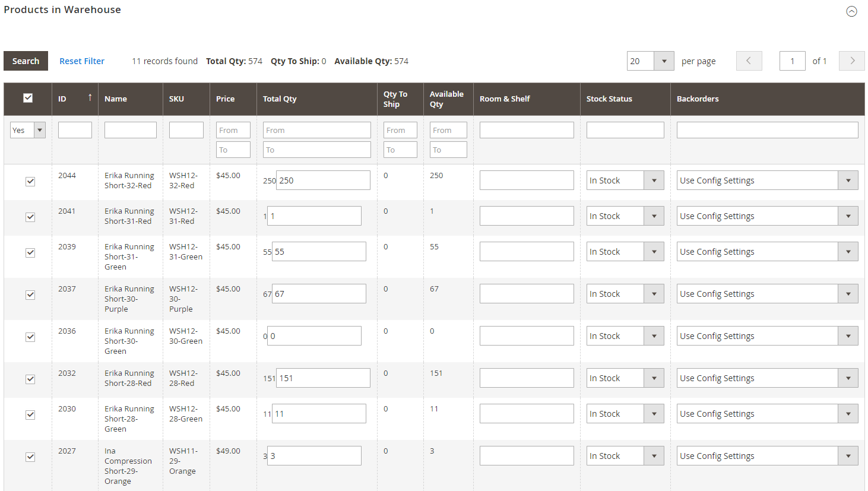Open the Yes selection filter dropdown
The height and width of the screenshot is (491, 868).
[28, 130]
